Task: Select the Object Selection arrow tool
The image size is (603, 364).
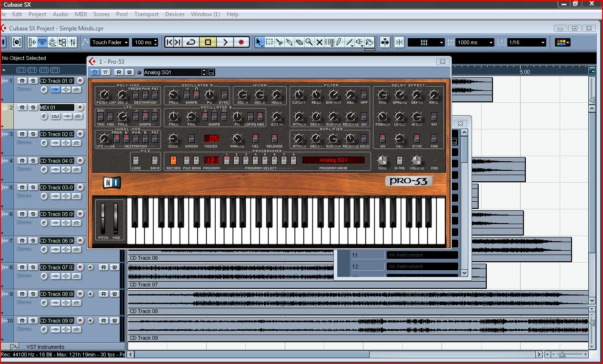Action: coord(259,42)
